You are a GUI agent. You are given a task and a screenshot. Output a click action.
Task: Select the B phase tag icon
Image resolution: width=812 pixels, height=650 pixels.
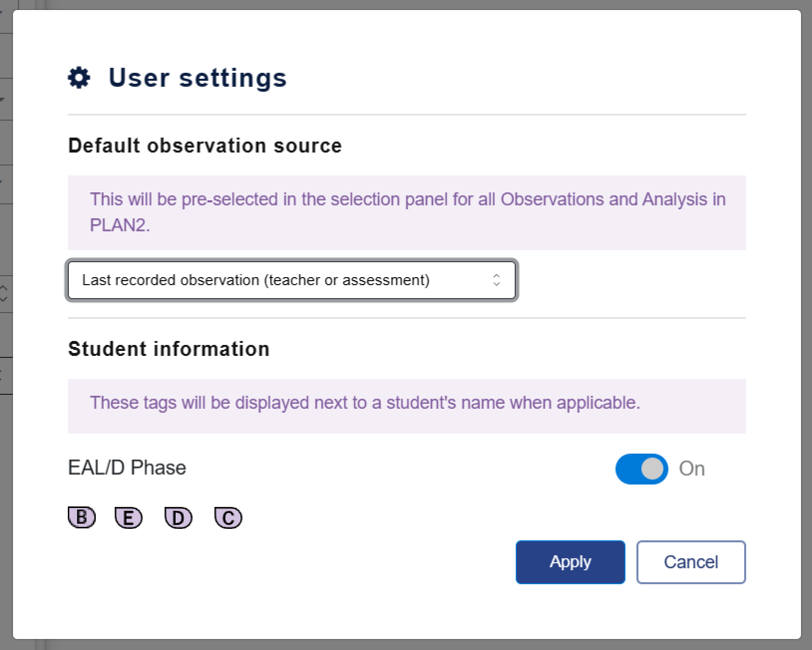[x=81, y=517]
